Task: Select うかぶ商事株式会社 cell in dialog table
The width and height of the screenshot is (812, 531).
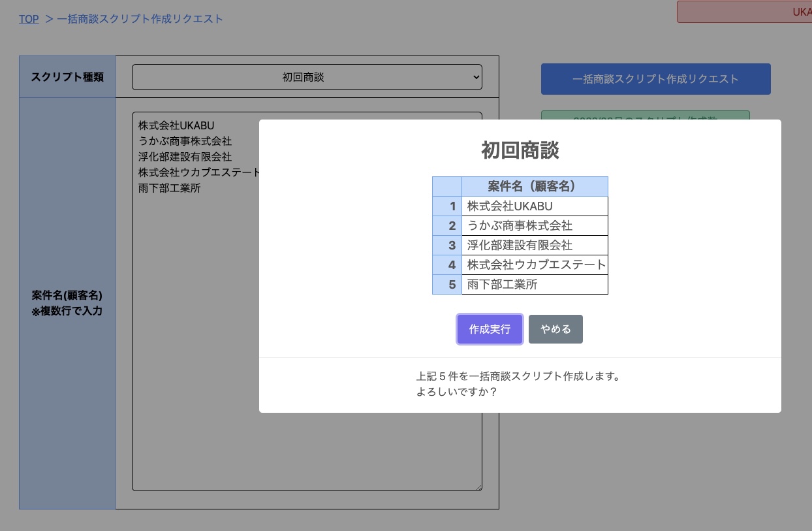Action: 535,226
